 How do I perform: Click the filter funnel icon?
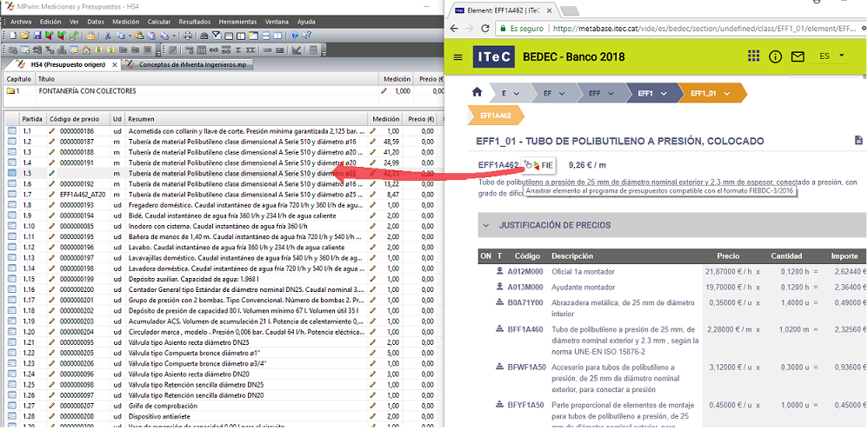click(217, 36)
